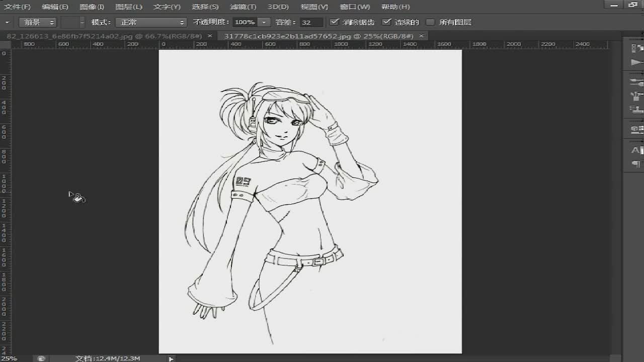The image size is (644, 362).
Task: Click the opacity 100% value field
Action: pos(246,22)
